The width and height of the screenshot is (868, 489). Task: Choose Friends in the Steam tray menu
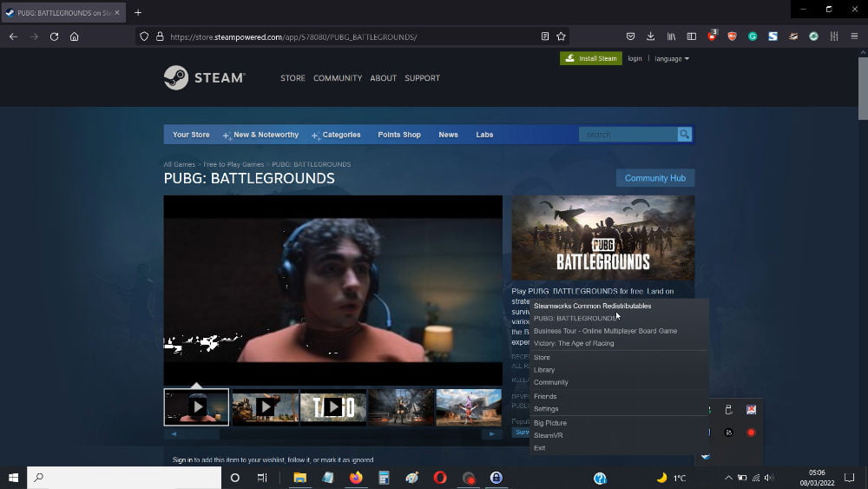(619, 397)
